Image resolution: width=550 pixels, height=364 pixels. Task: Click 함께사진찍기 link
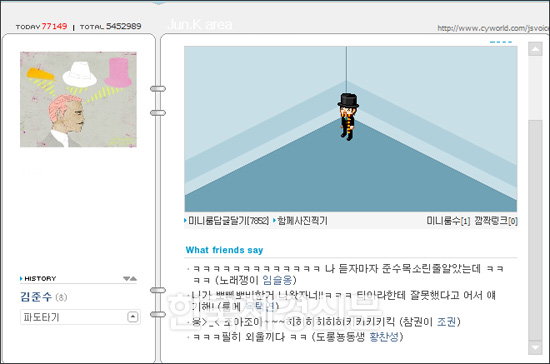[301, 221]
